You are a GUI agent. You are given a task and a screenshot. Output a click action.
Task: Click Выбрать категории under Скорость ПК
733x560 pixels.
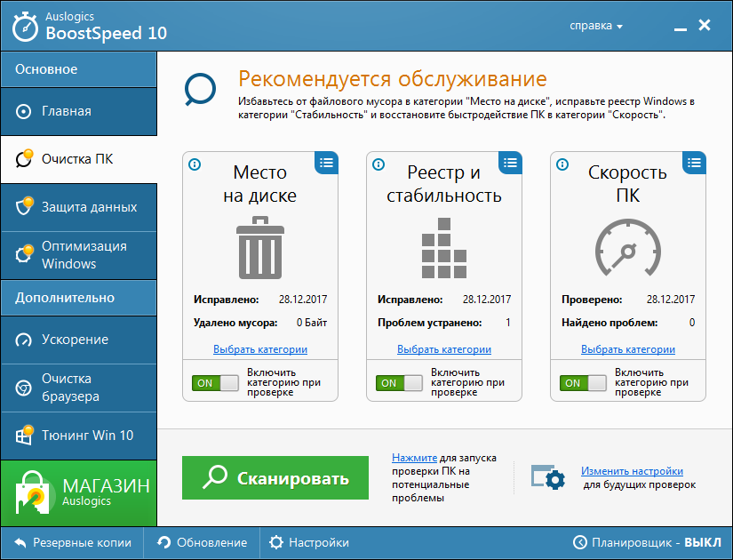(x=628, y=349)
